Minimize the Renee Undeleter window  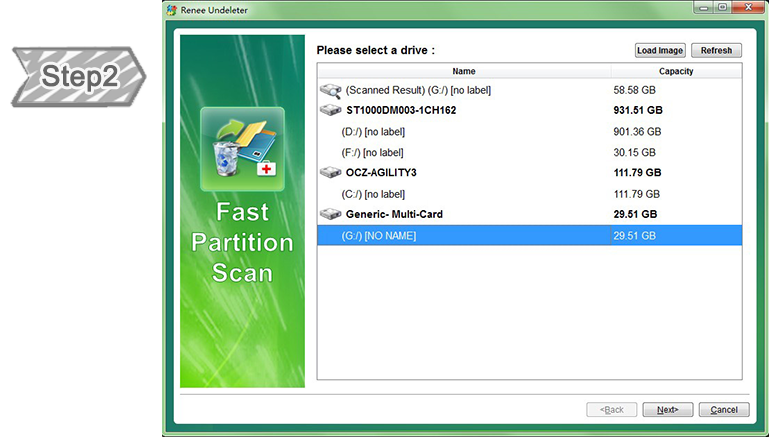click(702, 7)
